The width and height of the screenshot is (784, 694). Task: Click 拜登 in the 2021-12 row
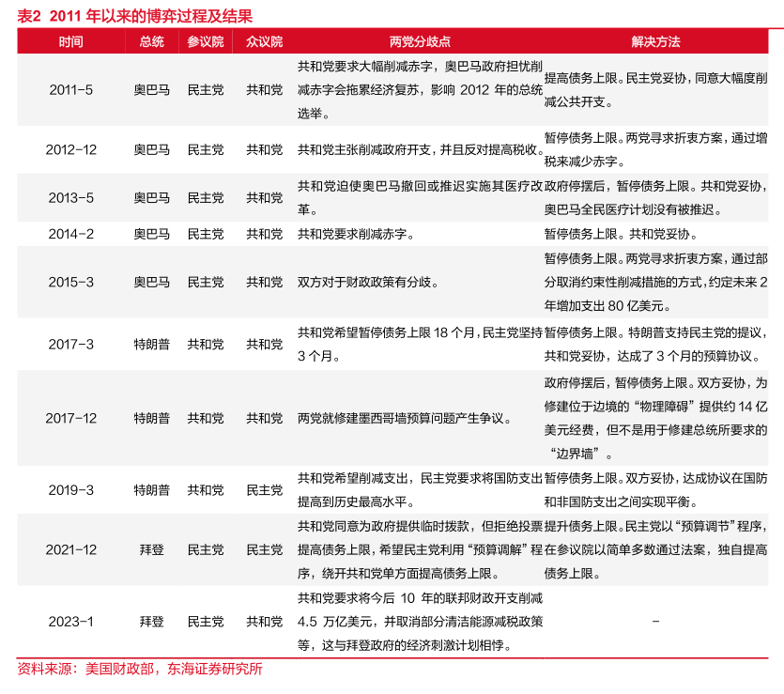(151, 550)
